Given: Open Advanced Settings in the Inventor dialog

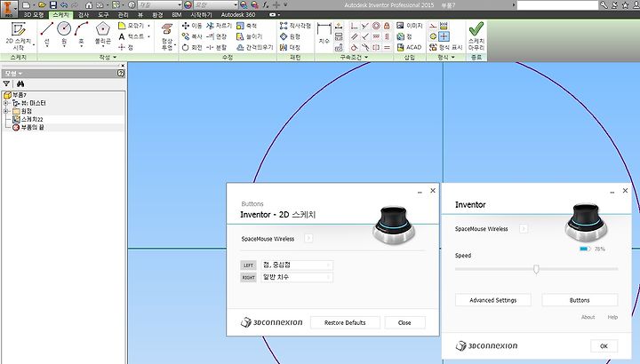Looking at the screenshot, I should (493, 300).
